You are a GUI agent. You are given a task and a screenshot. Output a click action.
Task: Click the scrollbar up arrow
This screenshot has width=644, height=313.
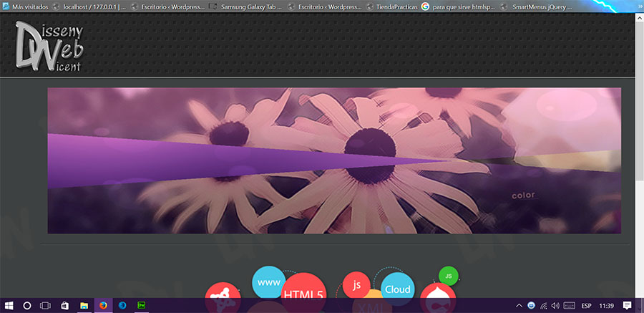(x=640, y=18)
